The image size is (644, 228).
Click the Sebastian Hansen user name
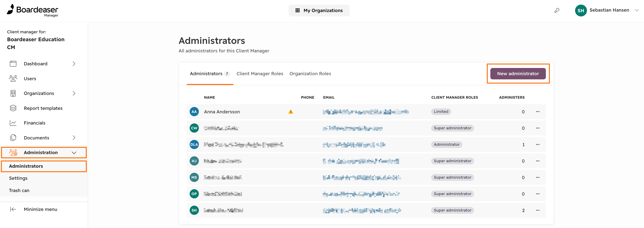pos(609,10)
